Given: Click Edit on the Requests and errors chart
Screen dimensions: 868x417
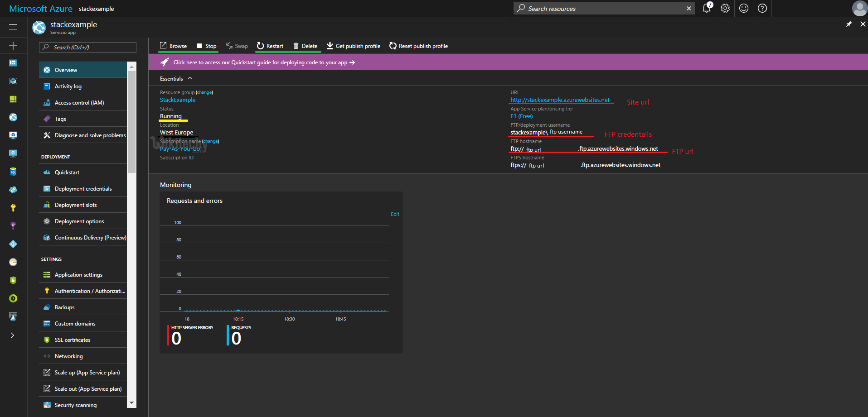Looking at the screenshot, I should click(x=395, y=214).
